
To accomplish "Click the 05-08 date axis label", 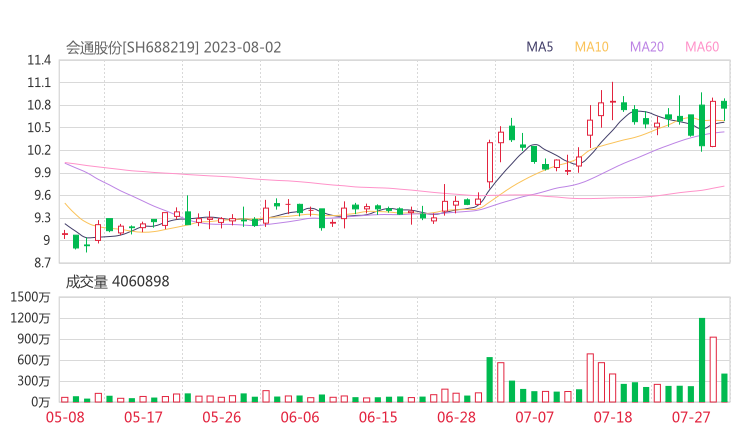I will point(65,417).
